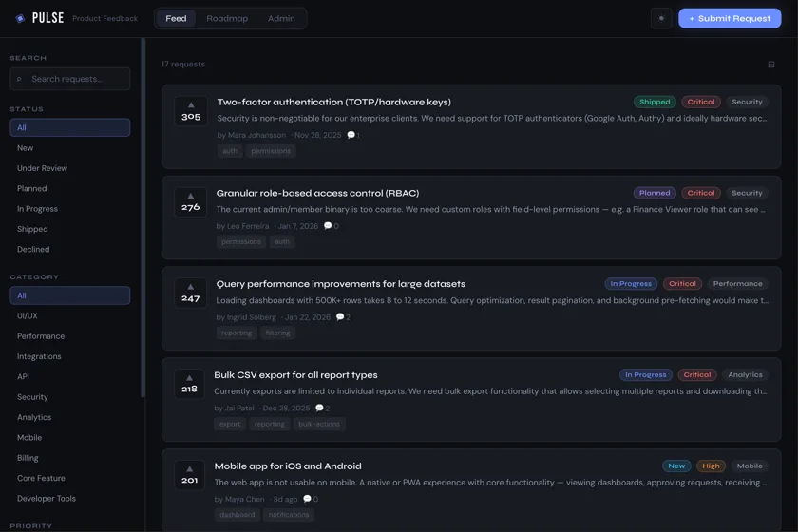Open comments on the Bulk CSV export card
The width and height of the screenshot is (798, 532).
click(323, 408)
